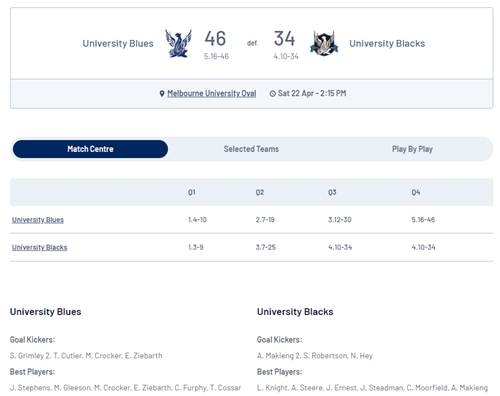500x396 pixels.
Task: Click Blues Q4 score 5.16-46 cell
Action: pyautogui.click(x=423, y=220)
